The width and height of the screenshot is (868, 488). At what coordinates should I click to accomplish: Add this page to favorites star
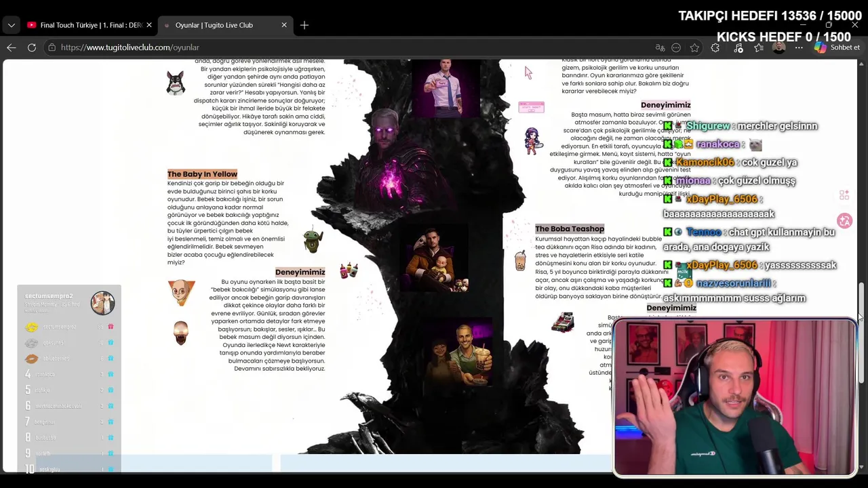694,47
